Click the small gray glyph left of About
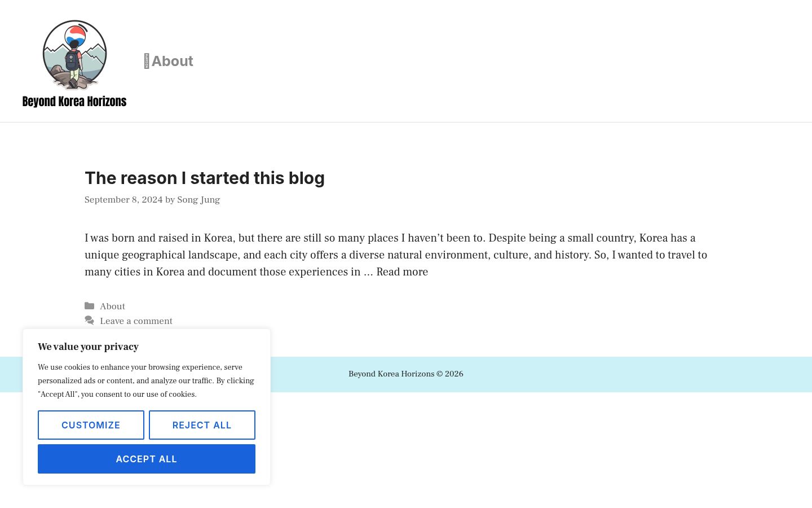Image resolution: width=812 pixels, height=508 pixels. [147, 61]
